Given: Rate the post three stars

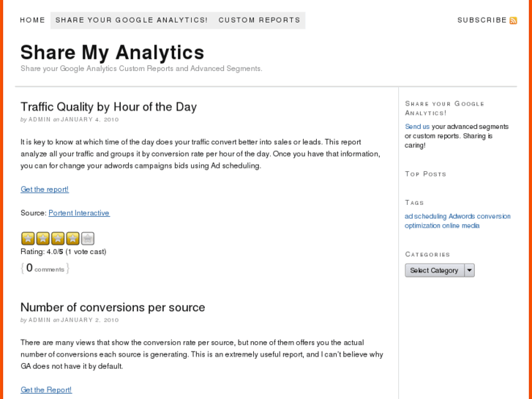Looking at the screenshot, I should coord(58,238).
